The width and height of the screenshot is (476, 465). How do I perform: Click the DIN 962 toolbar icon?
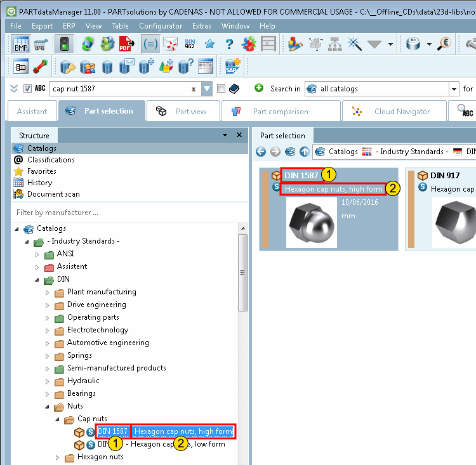[x=190, y=44]
